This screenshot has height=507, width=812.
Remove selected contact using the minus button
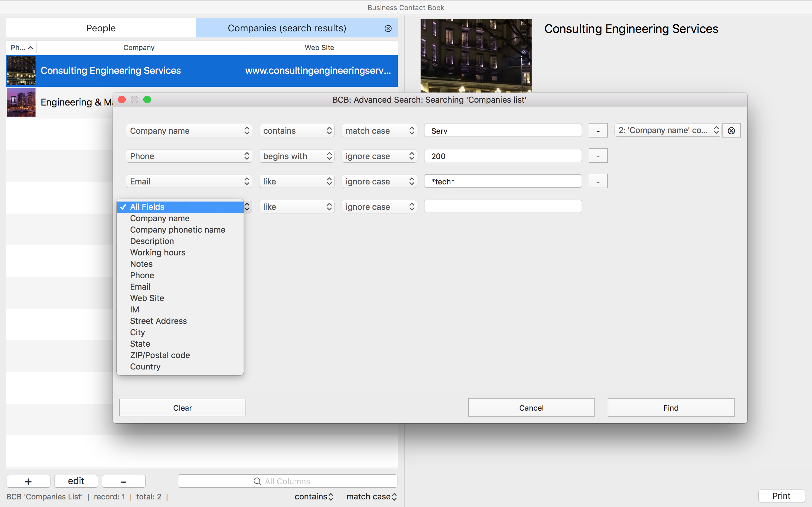pyautogui.click(x=123, y=481)
